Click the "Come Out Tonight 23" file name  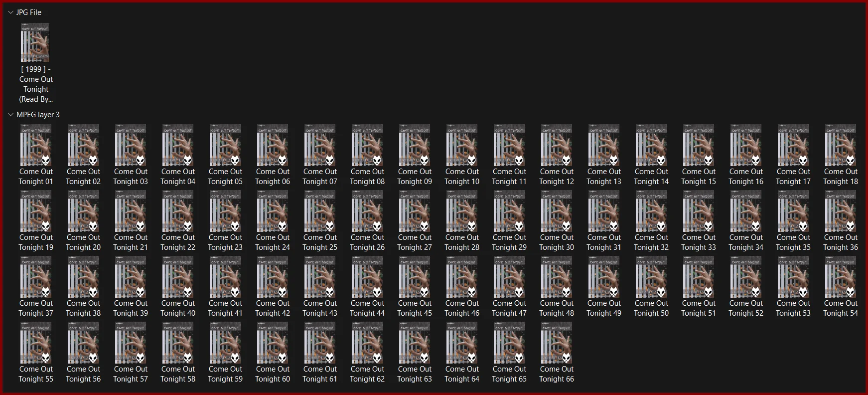click(225, 242)
